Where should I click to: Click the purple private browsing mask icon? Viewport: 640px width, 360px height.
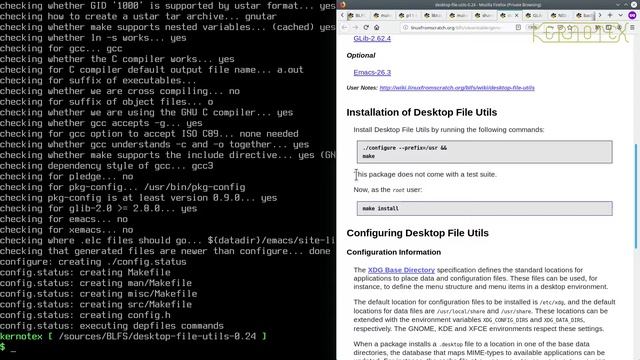[632, 16]
